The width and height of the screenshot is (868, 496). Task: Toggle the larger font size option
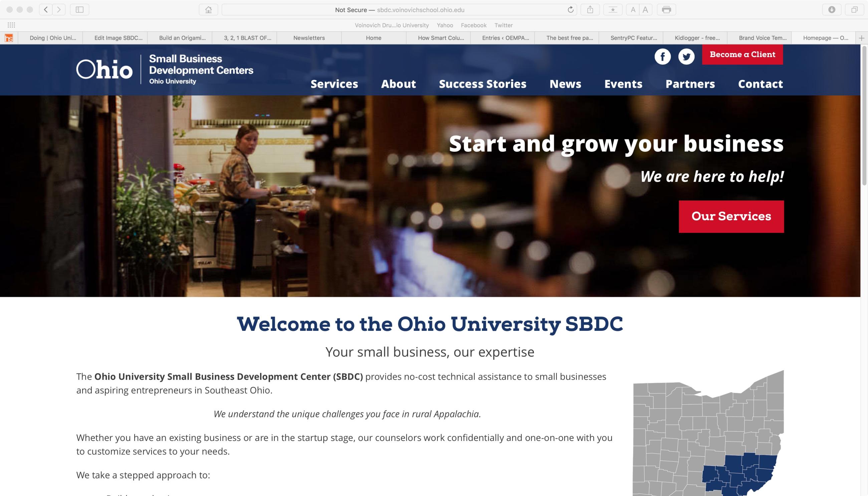click(x=646, y=10)
